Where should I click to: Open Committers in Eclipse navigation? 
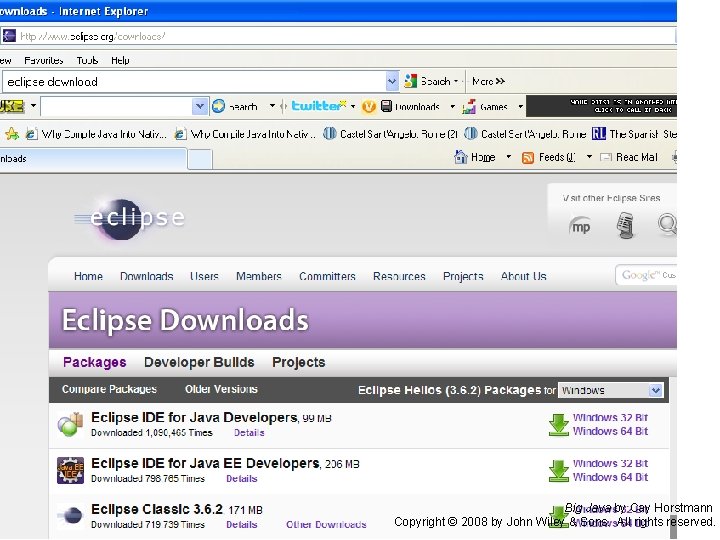coord(327,276)
